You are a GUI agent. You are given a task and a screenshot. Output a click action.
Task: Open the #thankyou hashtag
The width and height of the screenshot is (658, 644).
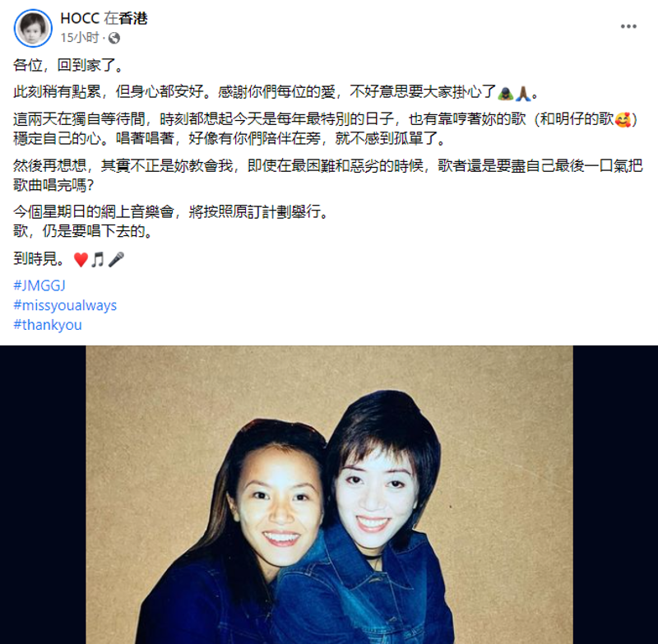click(48, 325)
